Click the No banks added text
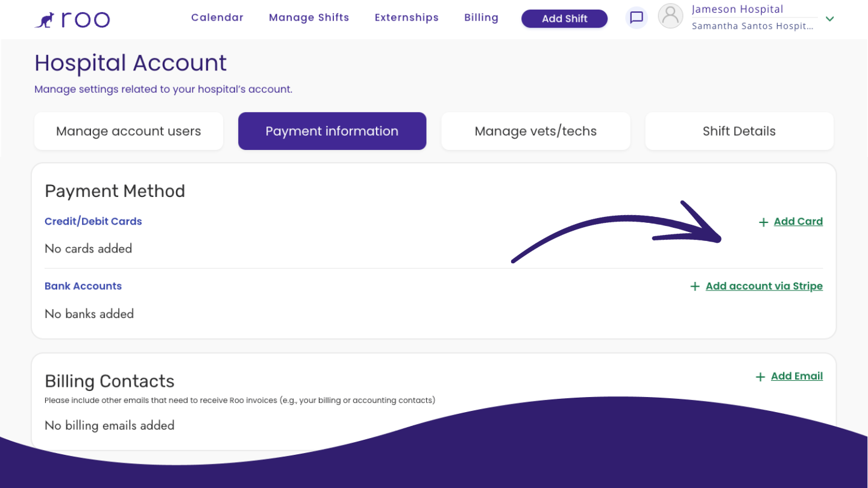868x488 pixels. coord(89,314)
